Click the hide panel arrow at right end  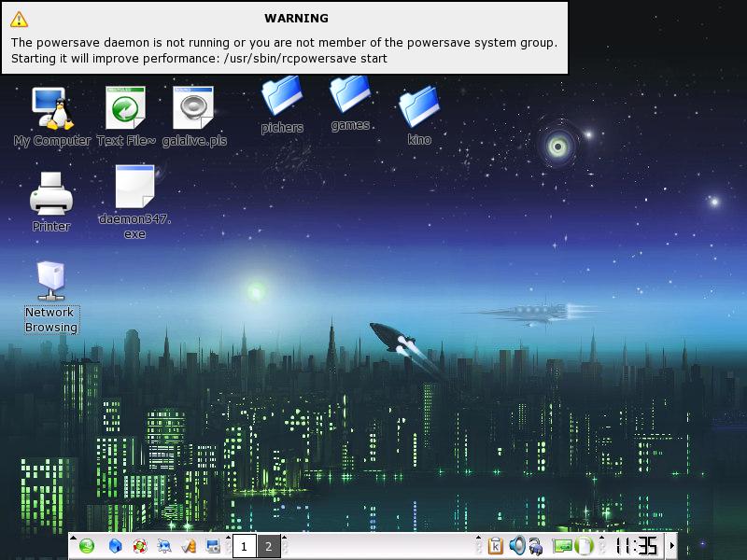point(670,546)
